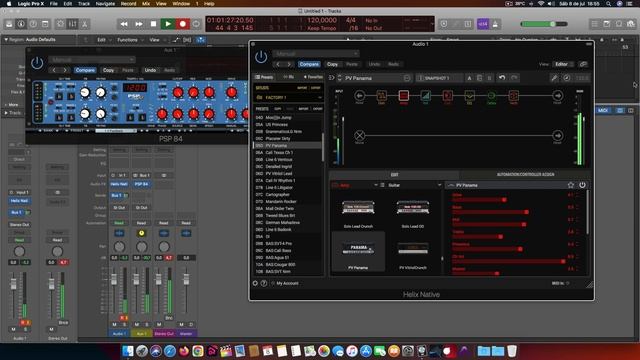Open the Helix Native gear preferences icon
The image size is (640, 360).
[x=255, y=283]
